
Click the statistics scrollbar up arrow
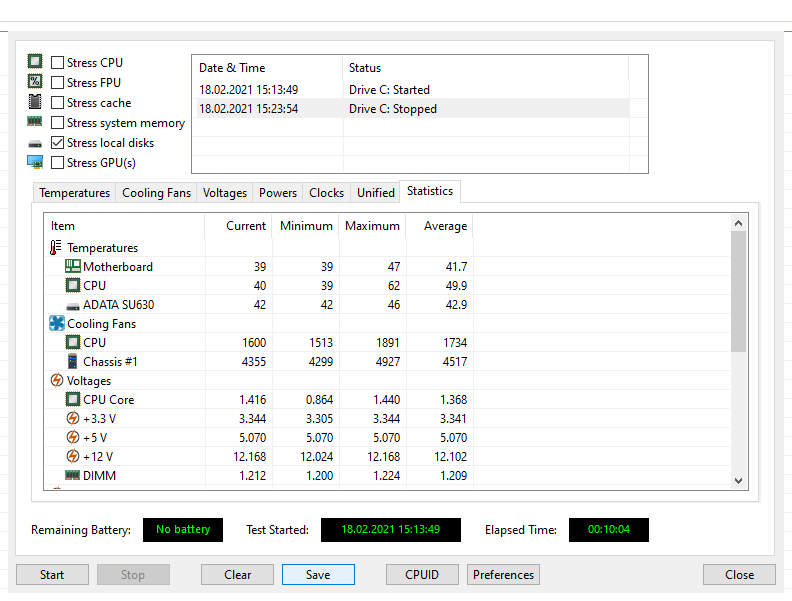pyautogui.click(x=738, y=223)
